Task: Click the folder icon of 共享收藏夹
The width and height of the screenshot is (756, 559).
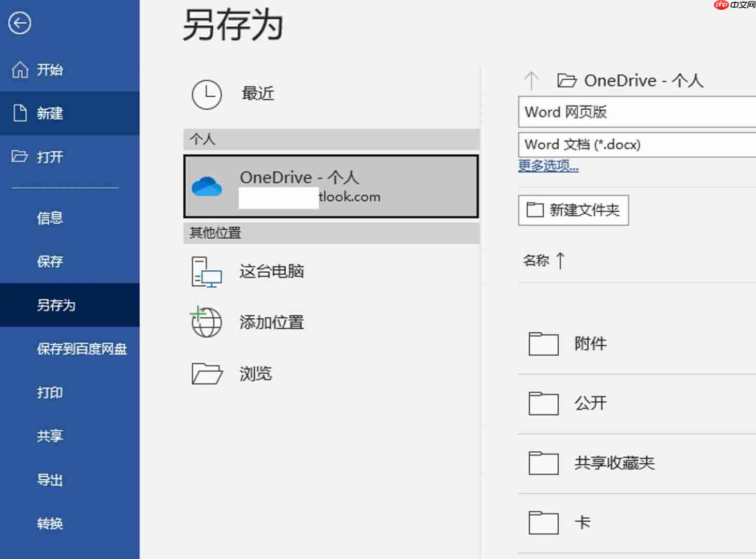Action: click(x=544, y=463)
